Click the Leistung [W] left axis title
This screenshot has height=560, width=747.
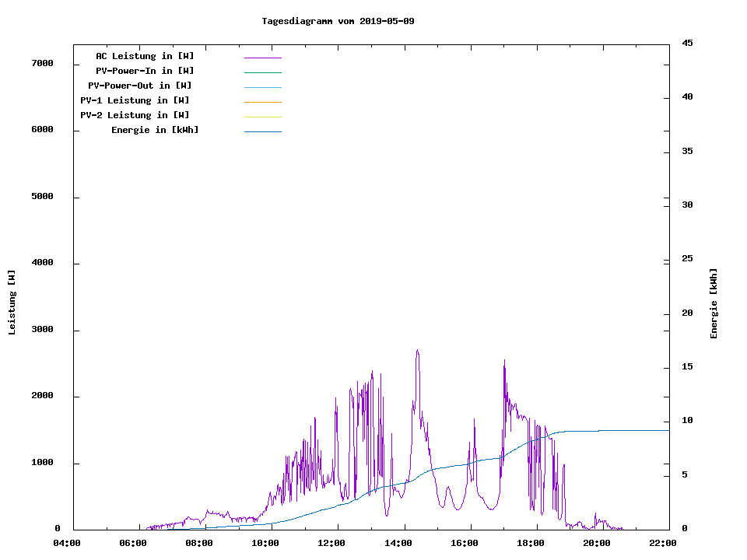[12, 303]
